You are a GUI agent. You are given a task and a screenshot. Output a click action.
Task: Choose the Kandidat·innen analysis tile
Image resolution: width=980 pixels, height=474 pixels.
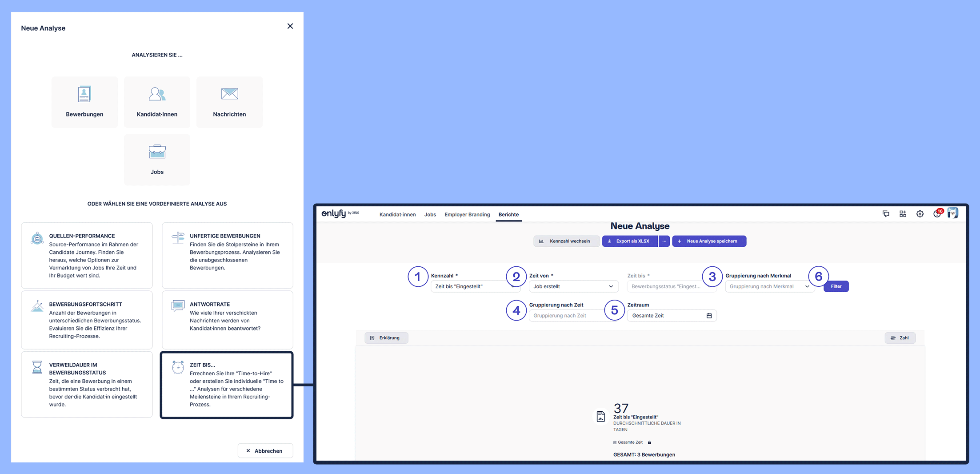tap(157, 102)
